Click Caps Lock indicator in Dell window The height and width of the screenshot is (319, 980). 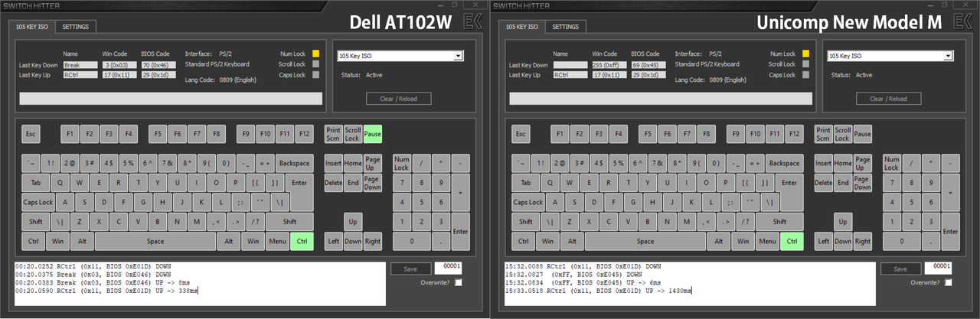315,75
